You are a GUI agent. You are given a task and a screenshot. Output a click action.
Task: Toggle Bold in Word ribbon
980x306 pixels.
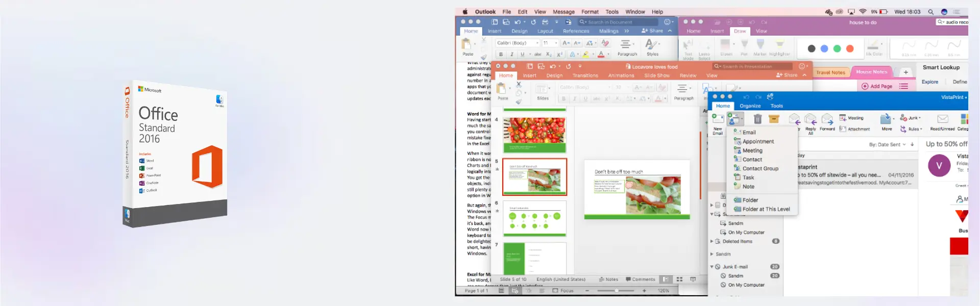click(x=501, y=54)
